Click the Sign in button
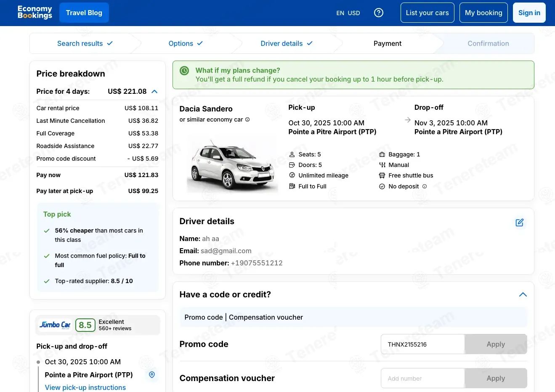 point(529,13)
